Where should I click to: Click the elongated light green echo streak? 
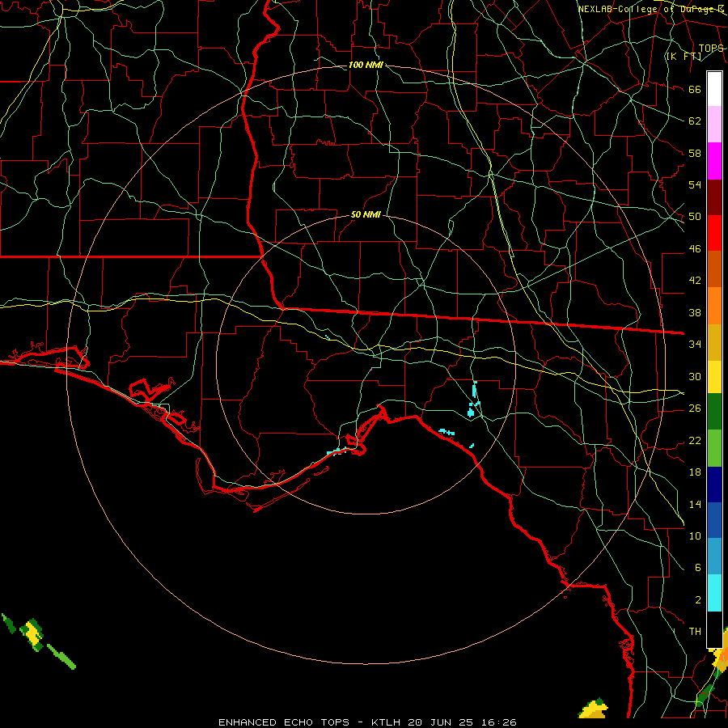(61, 657)
